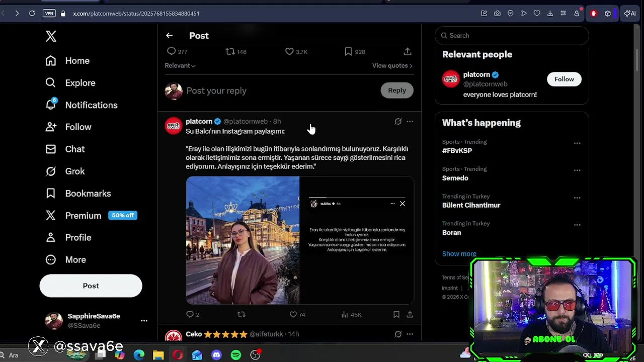Click the white Post button
The height and width of the screenshot is (362, 644).
pyautogui.click(x=91, y=286)
